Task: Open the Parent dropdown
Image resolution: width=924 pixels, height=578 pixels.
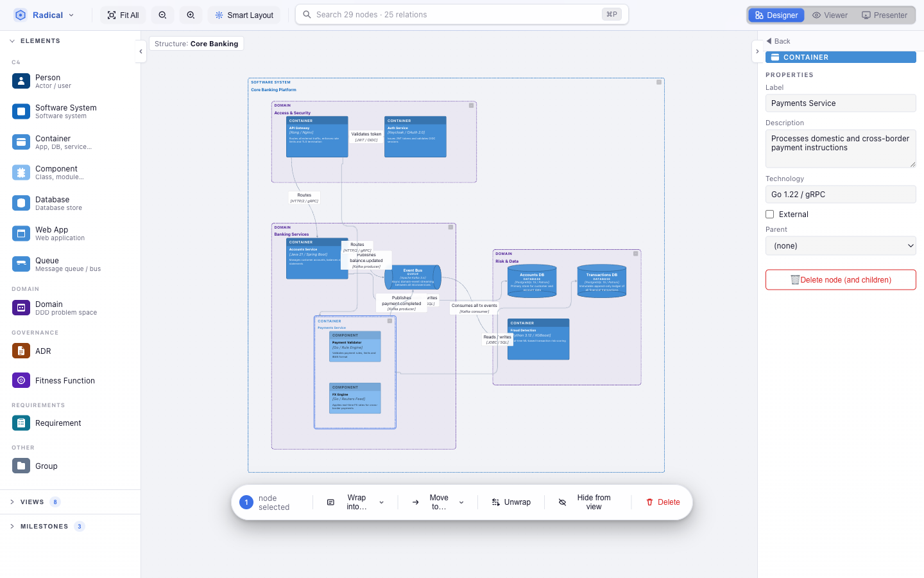Action: coord(841,246)
